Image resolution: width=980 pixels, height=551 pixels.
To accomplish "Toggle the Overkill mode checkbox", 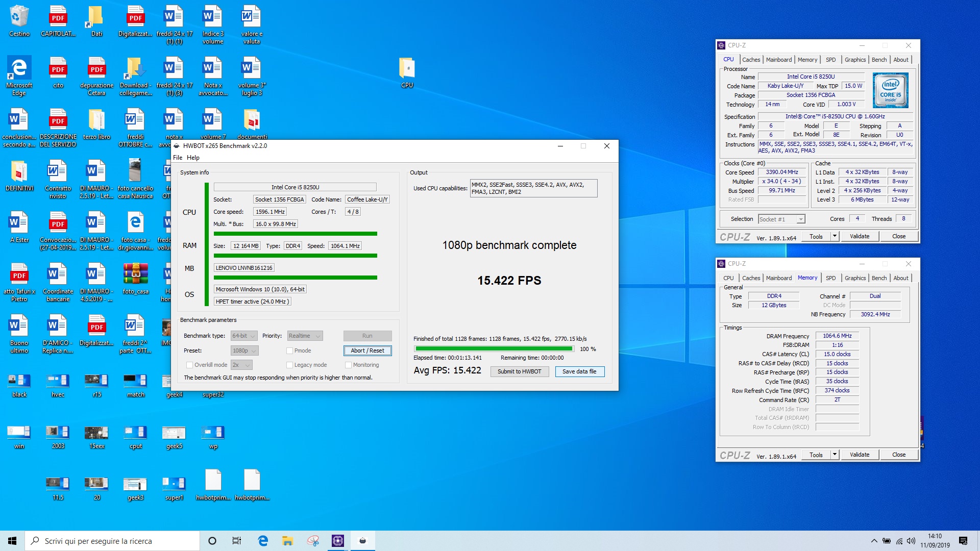I will coord(189,365).
